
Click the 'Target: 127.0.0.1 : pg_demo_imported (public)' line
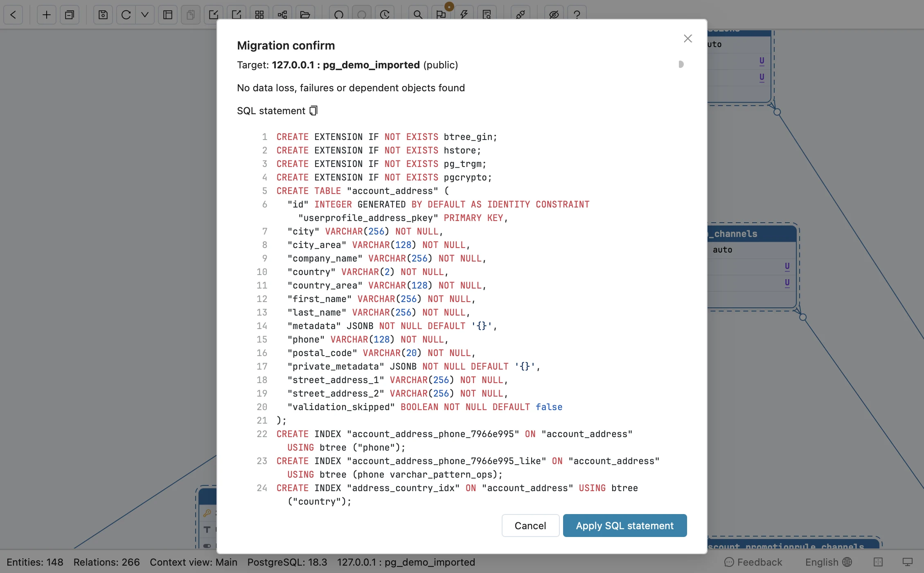pyautogui.click(x=347, y=65)
